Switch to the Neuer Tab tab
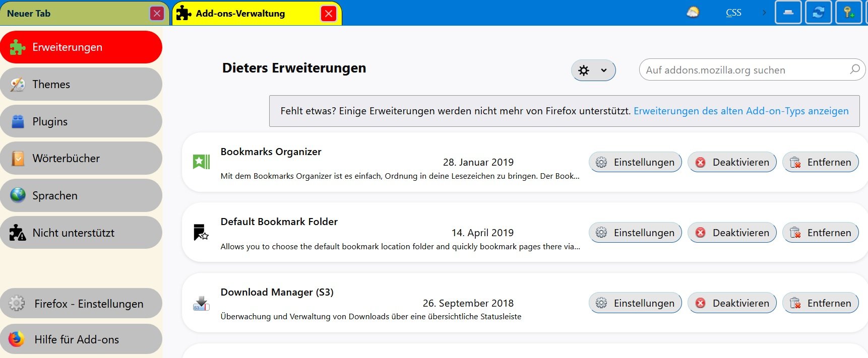This screenshot has width=868, height=358. pos(76,14)
